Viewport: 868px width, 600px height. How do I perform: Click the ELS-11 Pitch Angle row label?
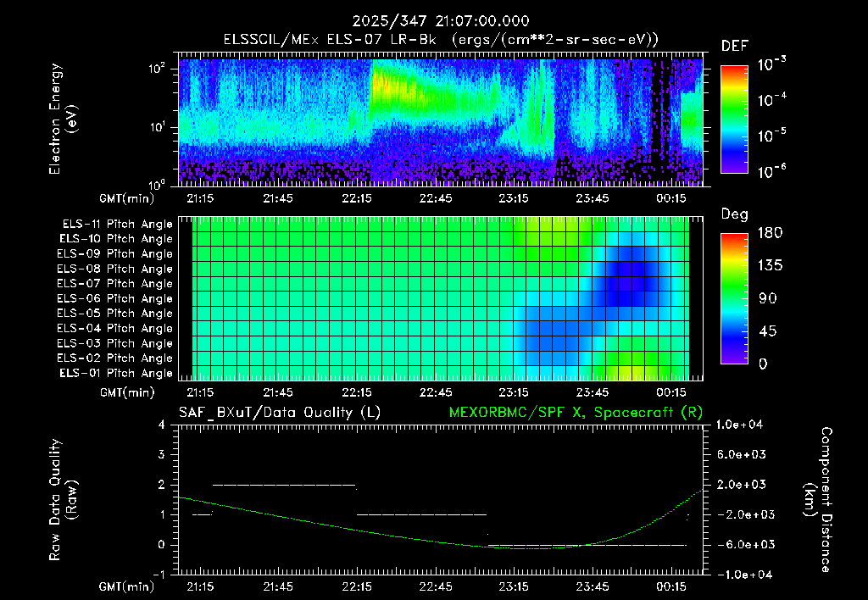pyautogui.click(x=117, y=225)
